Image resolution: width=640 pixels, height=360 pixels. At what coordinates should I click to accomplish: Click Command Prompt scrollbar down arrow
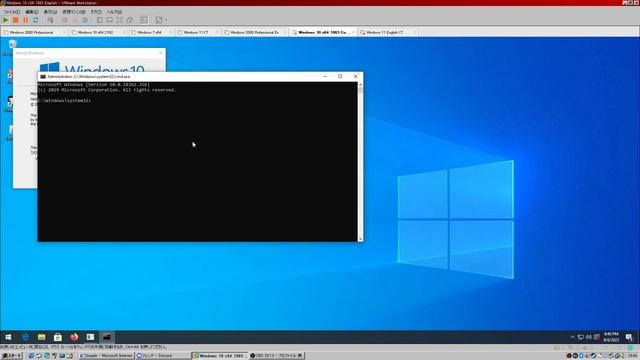(x=360, y=239)
